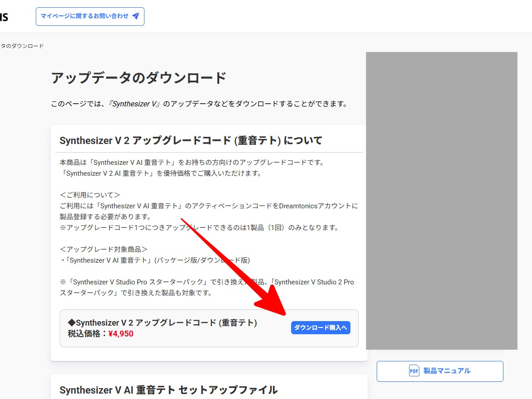Click the タのダウンロード breadcrumb item
Image resolution: width=532 pixels, height=399 pixels.
(22, 46)
